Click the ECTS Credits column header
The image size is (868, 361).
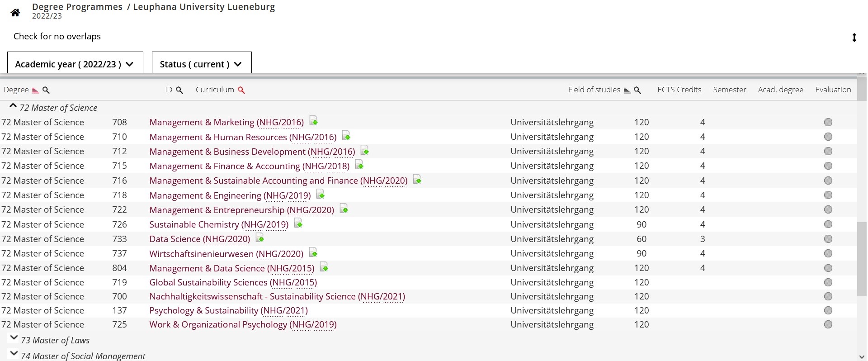679,90
